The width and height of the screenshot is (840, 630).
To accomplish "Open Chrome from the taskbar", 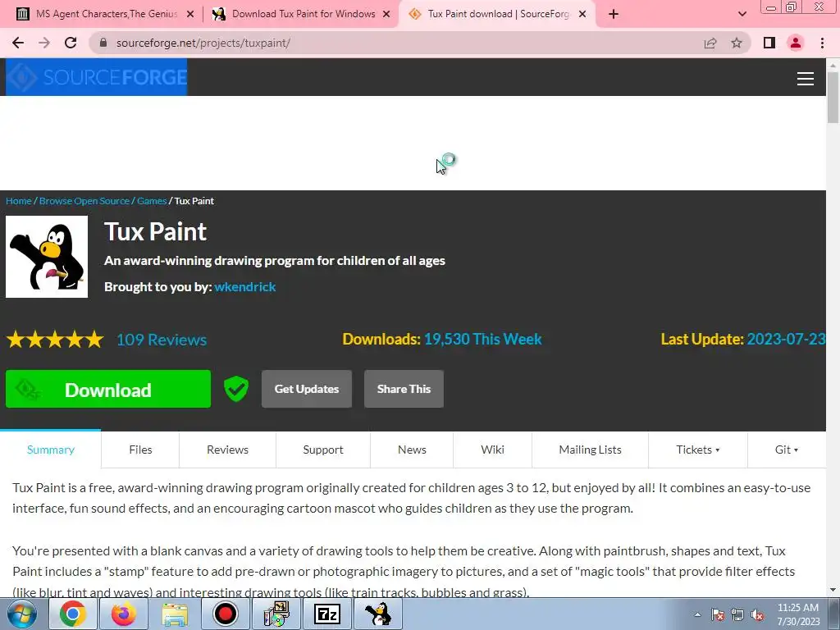I will pyautogui.click(x=72, y=614).
